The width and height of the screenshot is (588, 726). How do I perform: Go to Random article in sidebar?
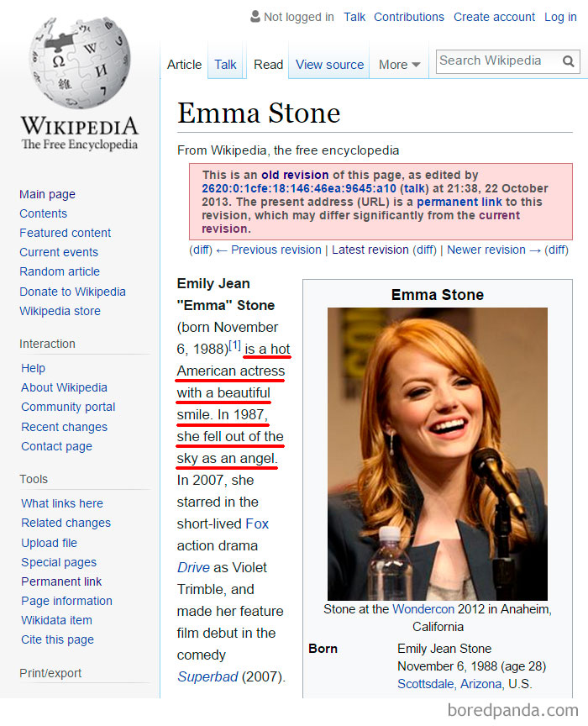[60, 271]
